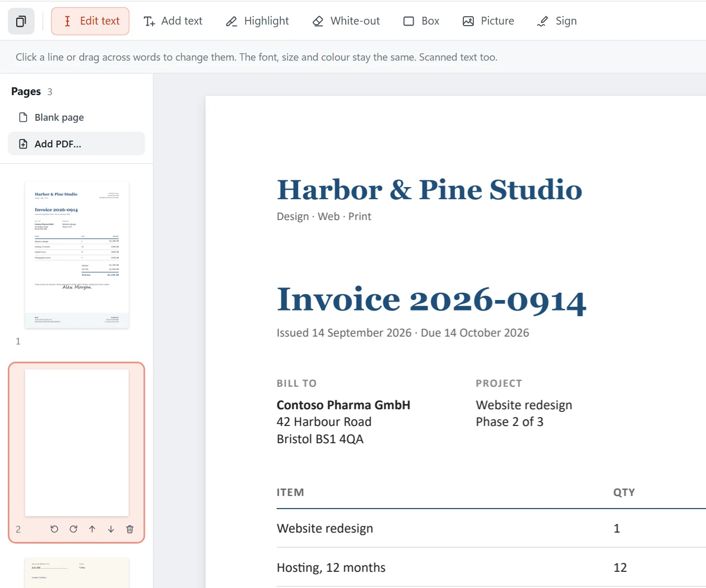706x588 pixels.
Task: Click the Add PDF... button
Action: tap(76, 144)
